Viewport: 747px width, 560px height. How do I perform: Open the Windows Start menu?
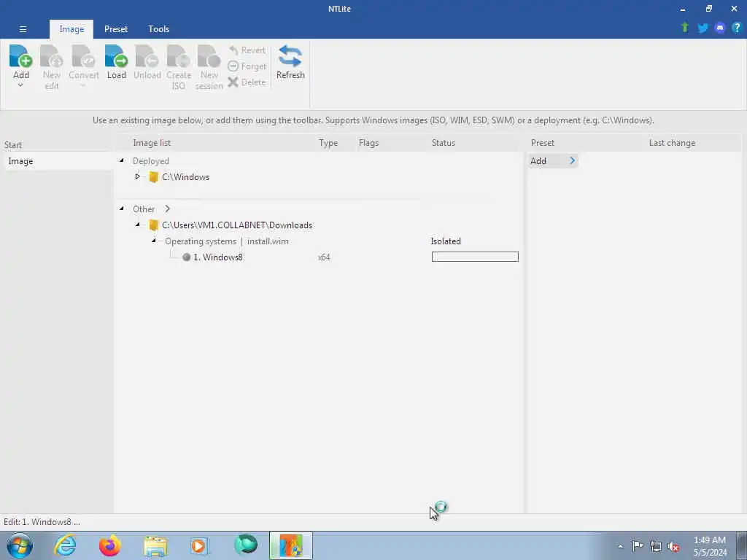20,545
